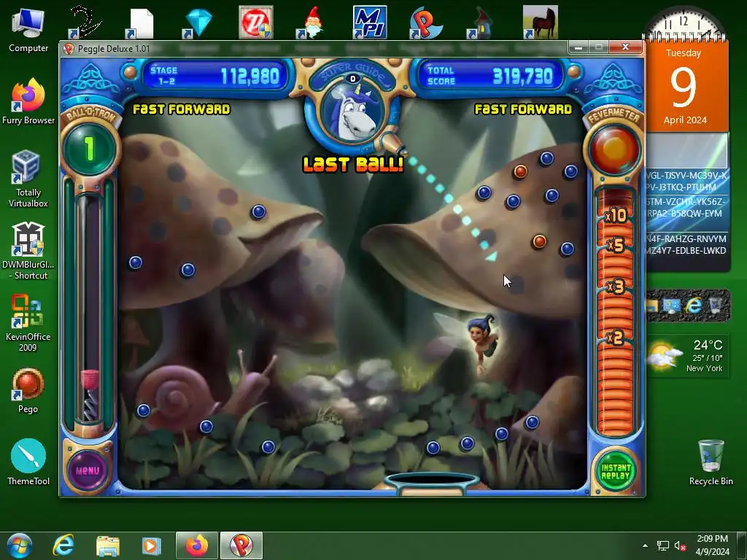Open the KevinOffice 2009 shortcut
747x560 pixels.
point(28,323)
